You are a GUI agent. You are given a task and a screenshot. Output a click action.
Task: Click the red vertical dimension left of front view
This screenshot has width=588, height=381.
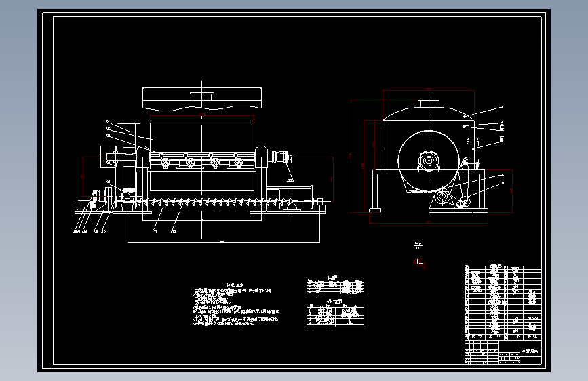point(83,176)
